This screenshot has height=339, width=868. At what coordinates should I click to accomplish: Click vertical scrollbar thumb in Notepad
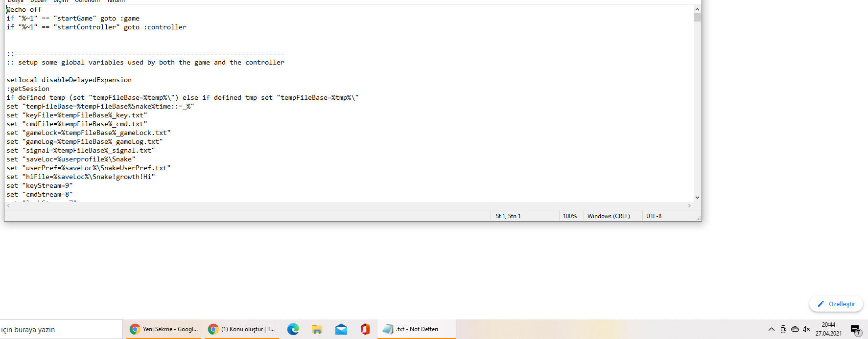coord(697,18)
